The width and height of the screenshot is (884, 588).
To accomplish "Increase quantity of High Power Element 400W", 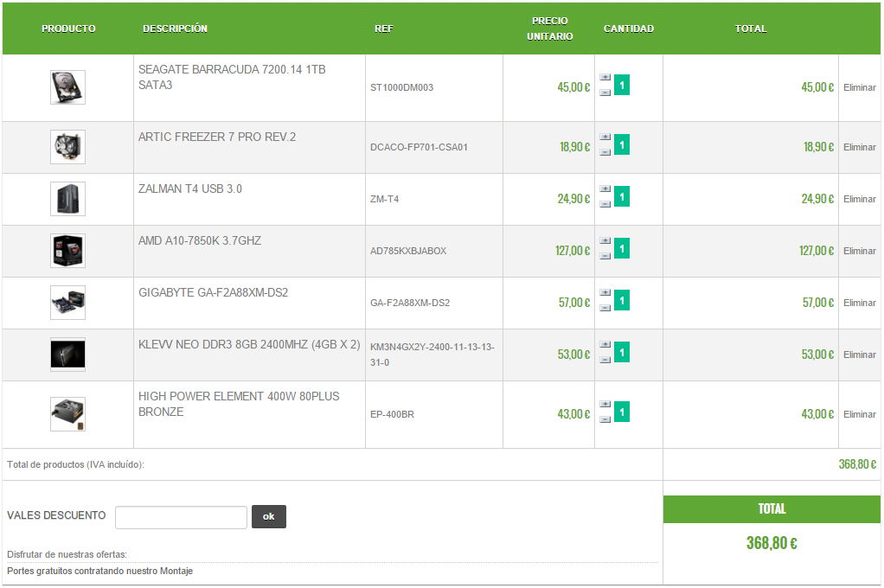I will click(x=605, y=404).
